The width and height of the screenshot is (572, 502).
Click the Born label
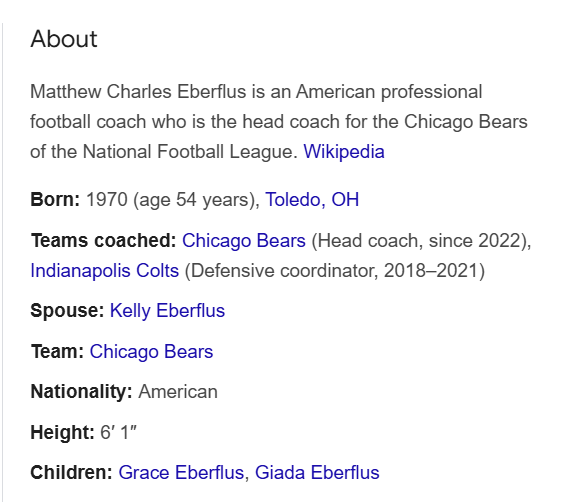(x=55, y=200)
